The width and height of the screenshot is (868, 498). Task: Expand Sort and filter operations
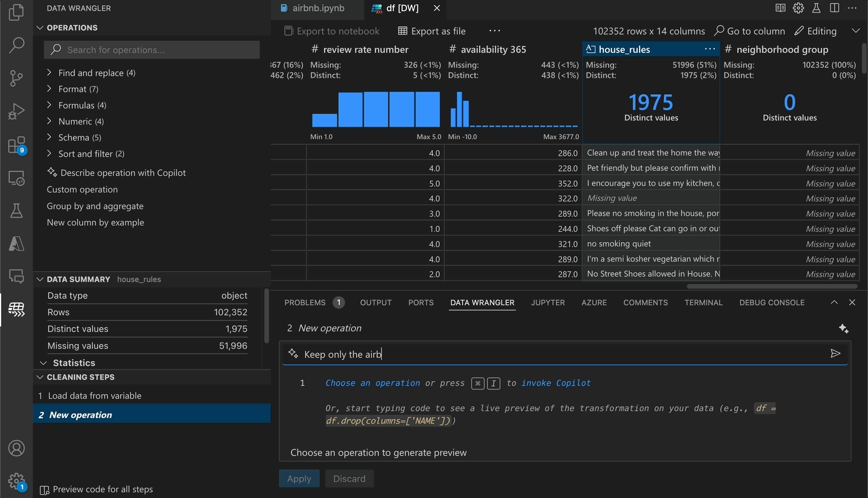click(85, 154)
